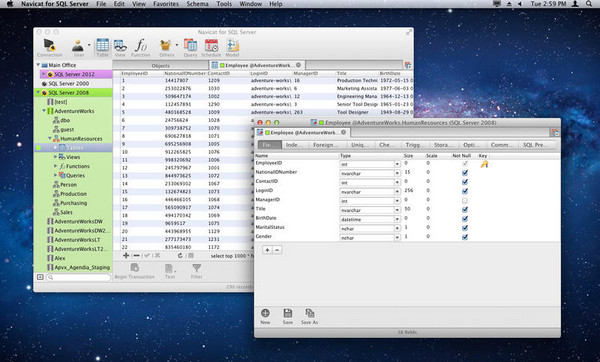Viewport: 600px width, 362px height.
Task: Uncheck Not Null for BirthDate field
Action: [x=465, y=219]
